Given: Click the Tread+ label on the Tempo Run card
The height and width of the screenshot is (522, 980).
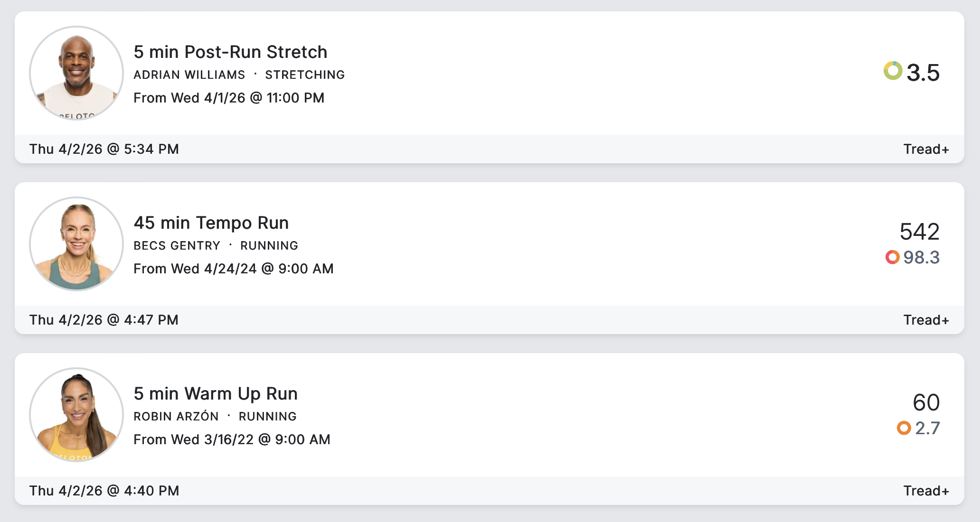Looking at the screenshot, I should coord(926,320).
